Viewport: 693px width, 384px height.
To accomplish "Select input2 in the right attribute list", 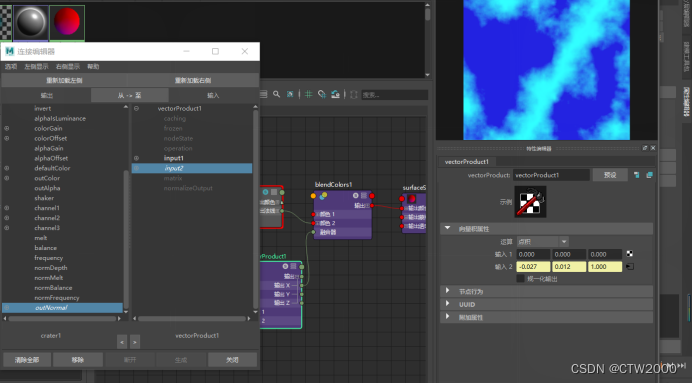I will pos(192,168).
